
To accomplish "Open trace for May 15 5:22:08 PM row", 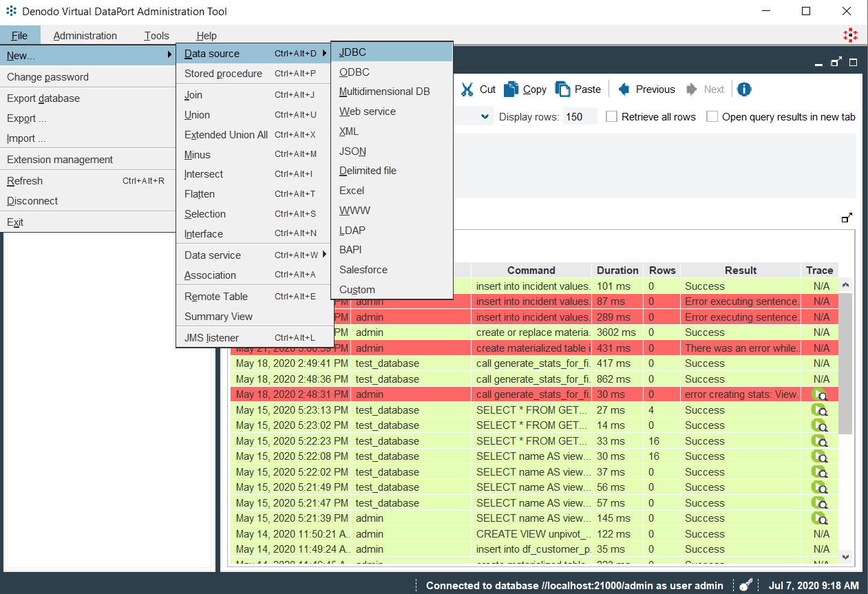I will 819,456.
